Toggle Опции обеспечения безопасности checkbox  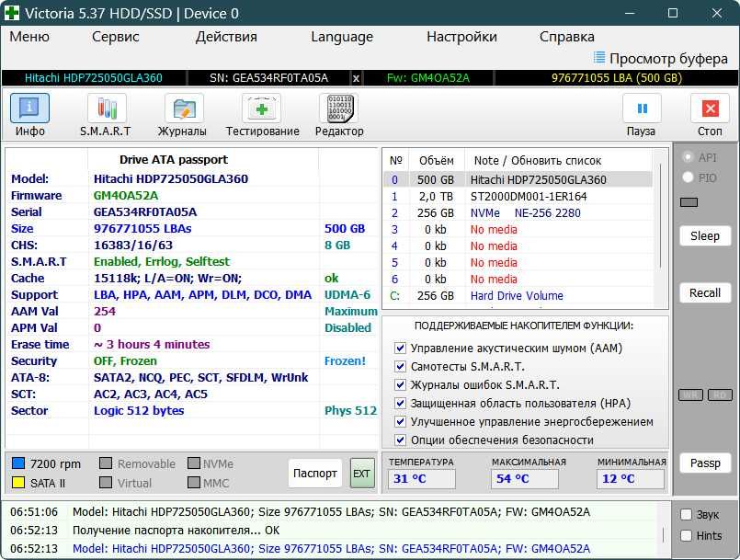tap(400, 440)
